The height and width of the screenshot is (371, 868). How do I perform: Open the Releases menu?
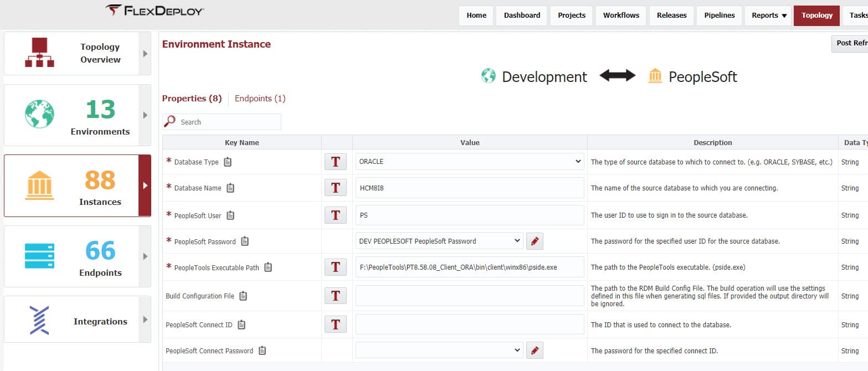[671, 16]
